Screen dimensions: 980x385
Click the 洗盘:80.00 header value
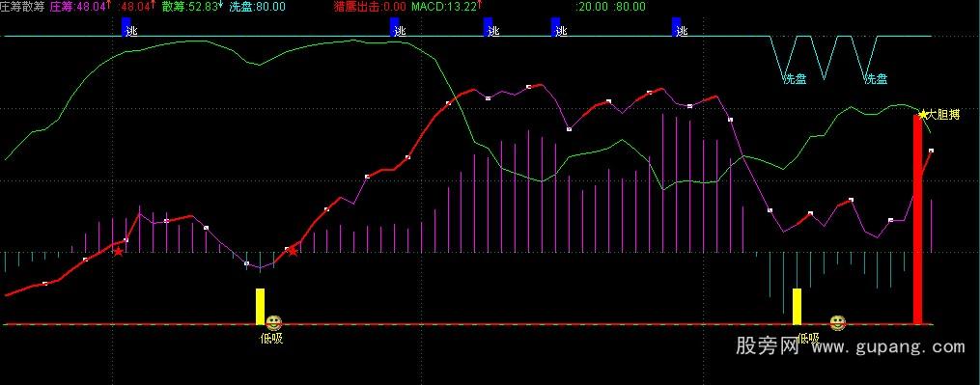[257, 7]
